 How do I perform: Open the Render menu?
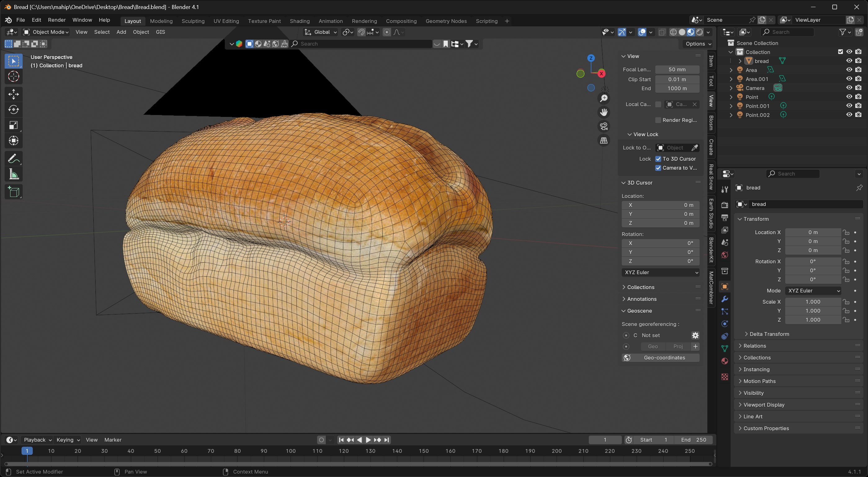(57, 20)
